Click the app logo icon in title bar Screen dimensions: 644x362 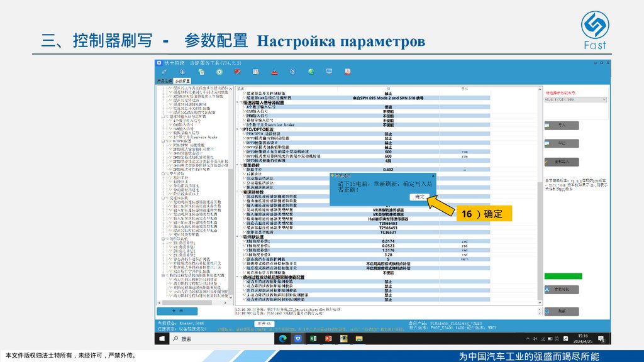pyautogui.click(x=159, y=63)
